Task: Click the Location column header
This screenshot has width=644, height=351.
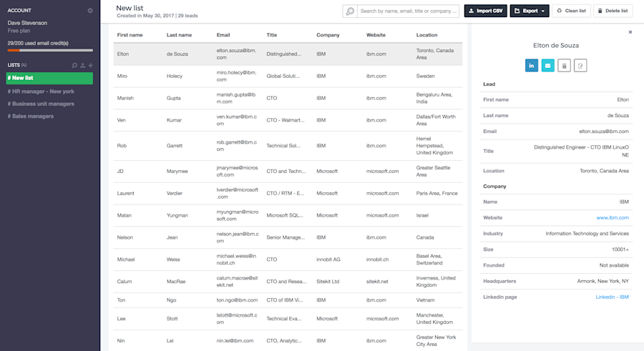Action: 426,35
